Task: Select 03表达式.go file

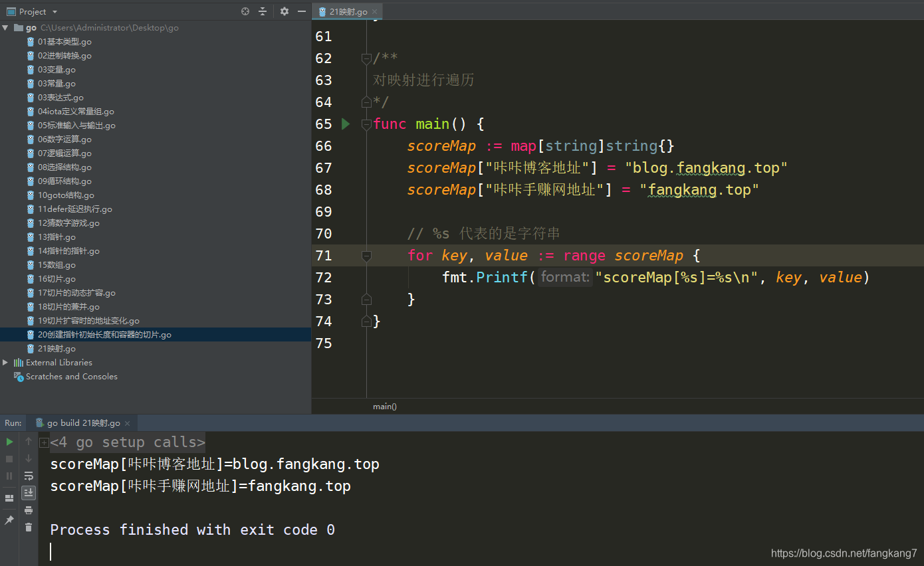Action: pyautogui.click(x=60, y=98)
